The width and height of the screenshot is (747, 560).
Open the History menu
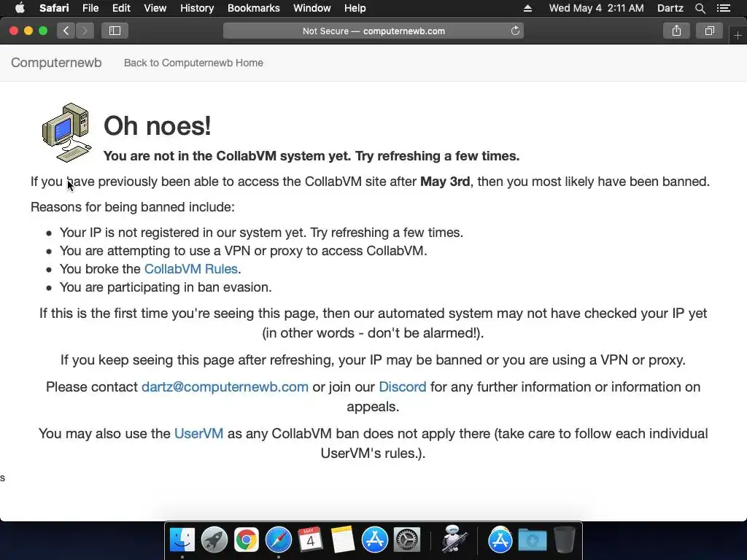(x=197, y=8)
